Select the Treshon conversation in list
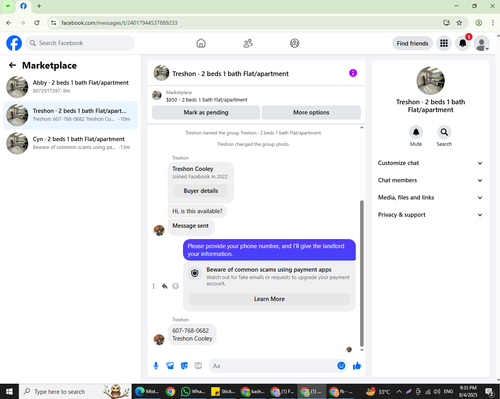 [x=70, y=115]
